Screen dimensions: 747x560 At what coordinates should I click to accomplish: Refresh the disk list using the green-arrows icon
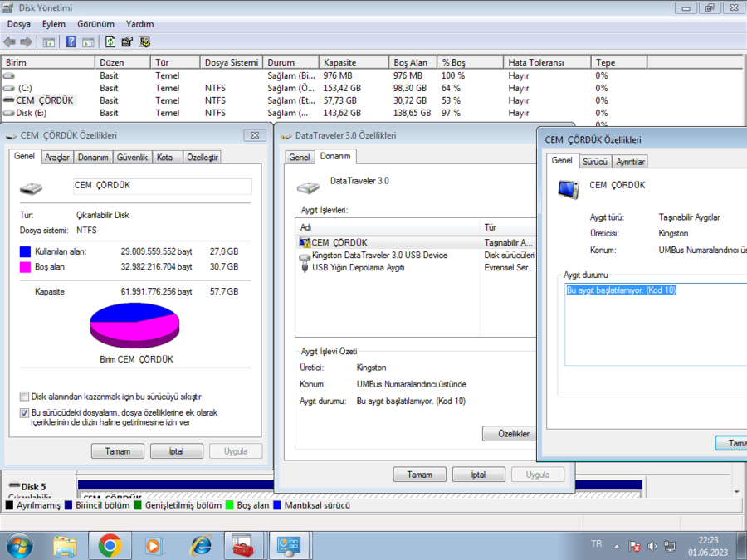tap(110, 42)
